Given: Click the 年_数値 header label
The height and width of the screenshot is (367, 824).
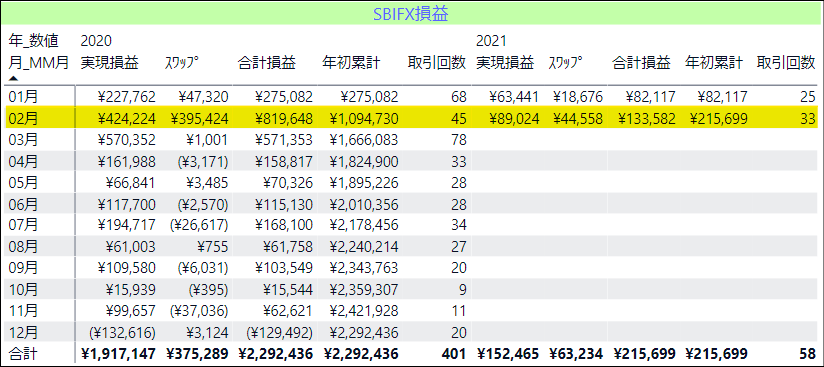Looking at the screenshot, I should 34,40.
